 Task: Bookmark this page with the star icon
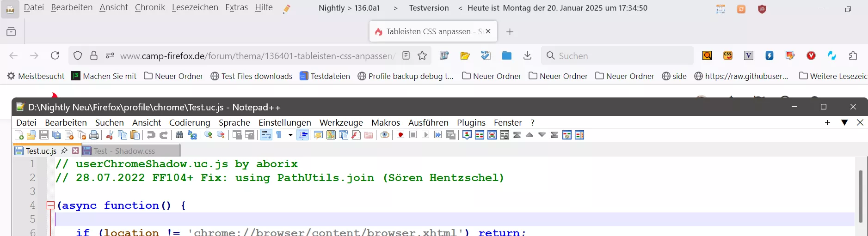coord(422,55)
